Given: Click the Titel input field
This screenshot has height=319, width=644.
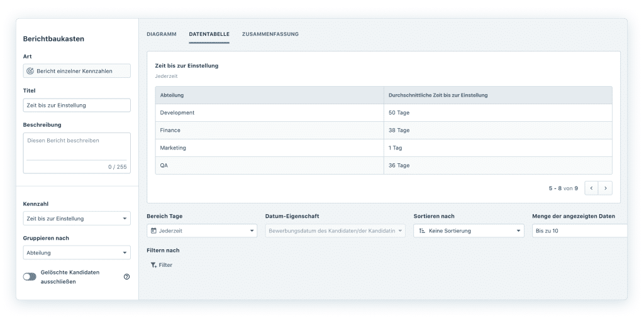Looking at the screenshot, I should (77, 105).
